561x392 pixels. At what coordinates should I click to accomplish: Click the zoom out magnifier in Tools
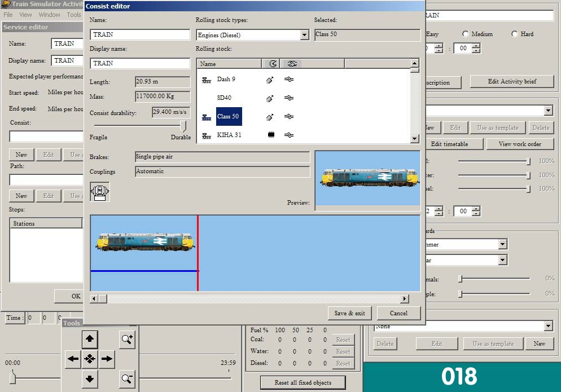point(127,379)
